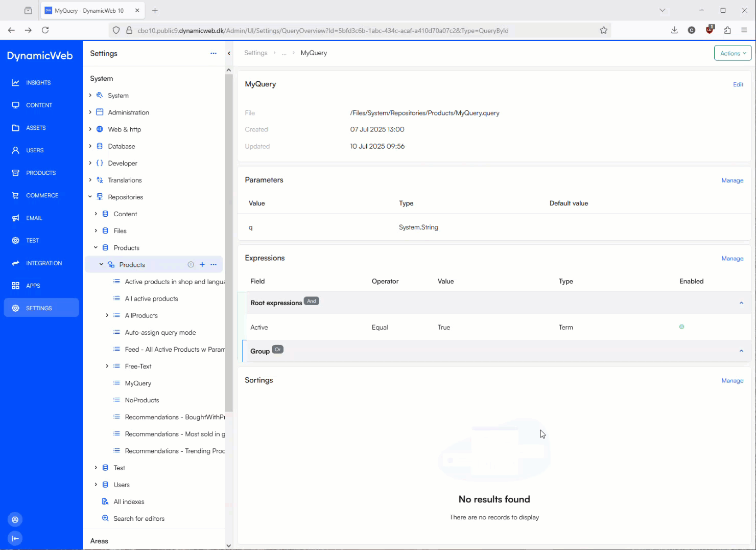Toggle the Active expression enabled indicator
Screen dimensions: 756x550
tap(681, 327)
